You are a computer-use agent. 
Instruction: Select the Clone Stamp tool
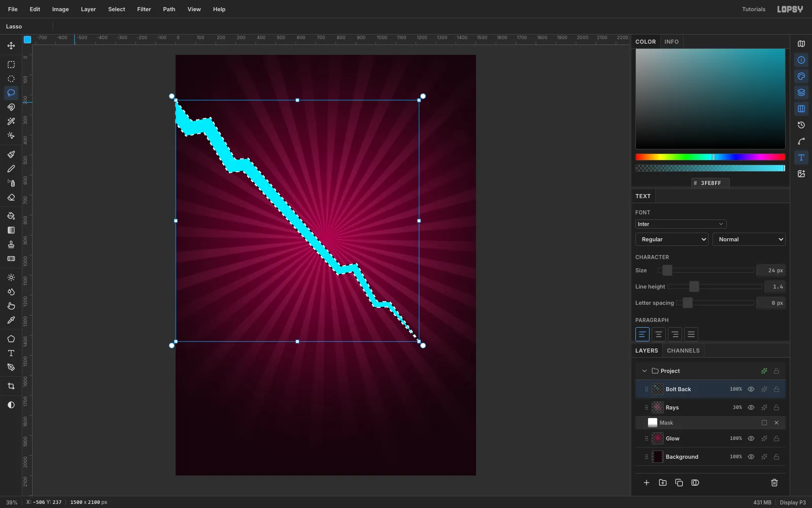tap(11, 244)
